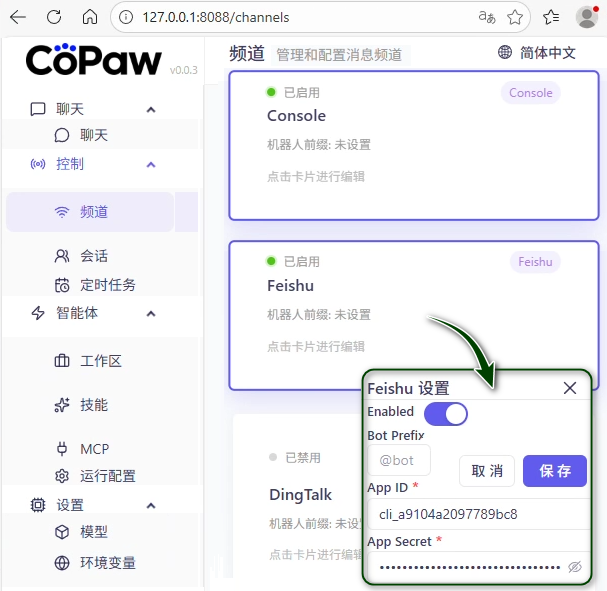Click the globe icon beside 环境变量
607x591 pixels.
(62, 563)
